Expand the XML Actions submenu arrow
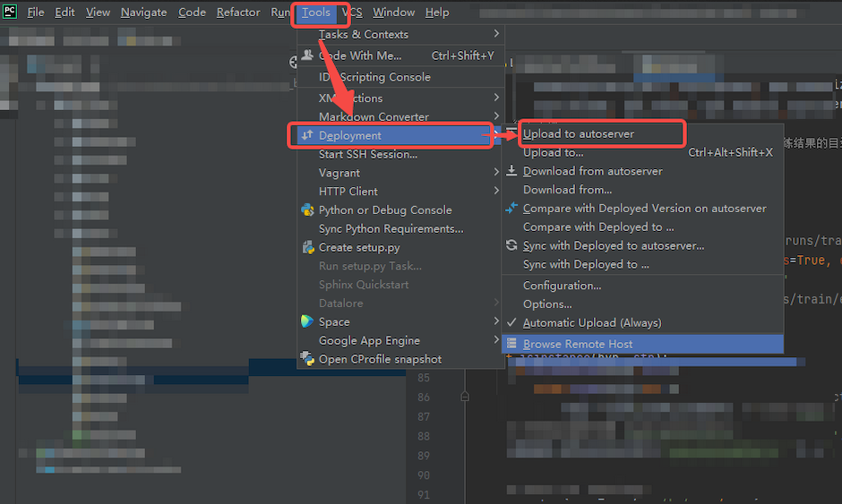The width and height of the screenshot is (842, 504). (x=496, y=98)
